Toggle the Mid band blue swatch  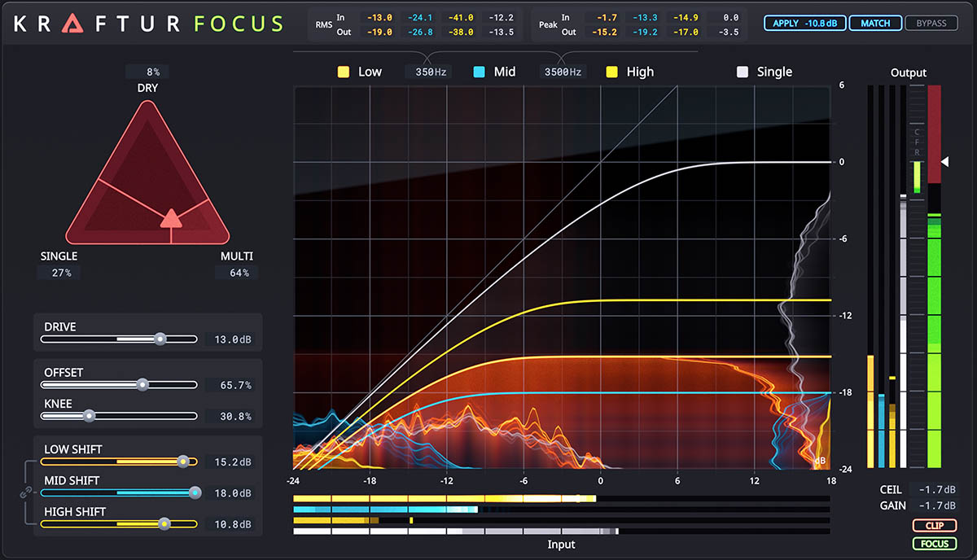point(479,72)
